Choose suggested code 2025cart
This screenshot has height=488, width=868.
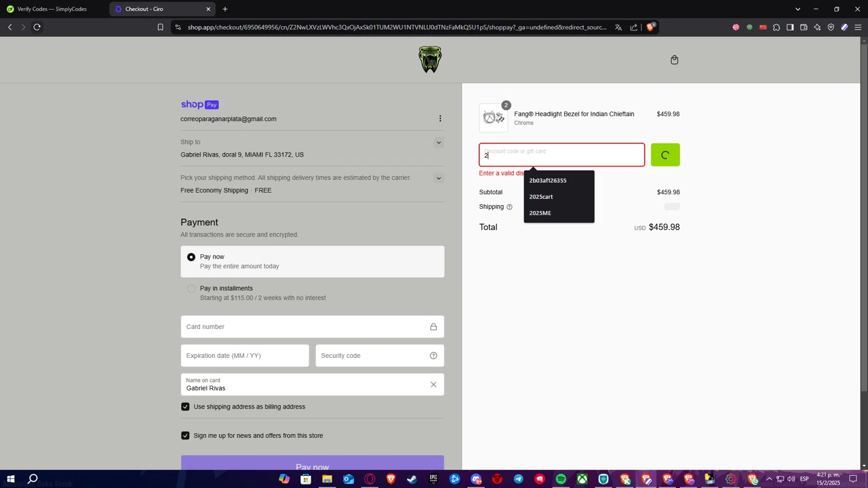point(559,197)
